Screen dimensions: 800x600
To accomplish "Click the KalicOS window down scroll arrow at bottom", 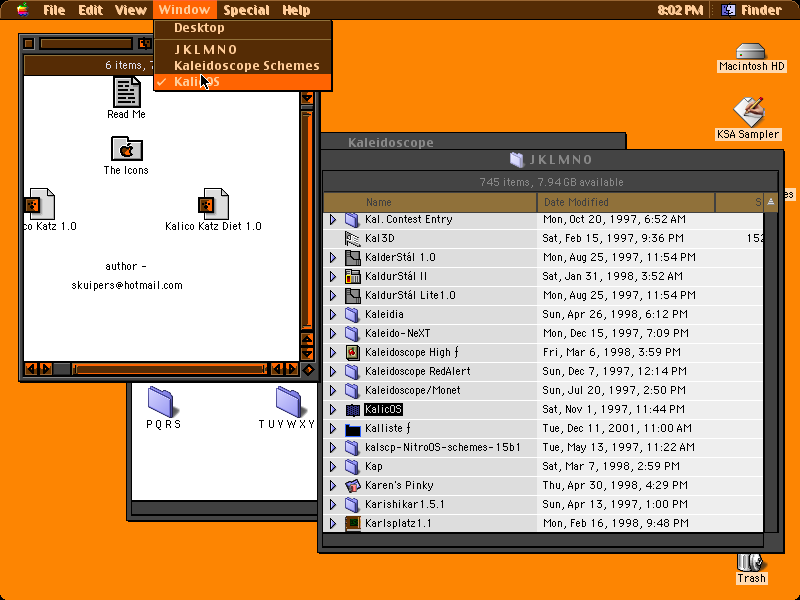I will click(307, 353).
